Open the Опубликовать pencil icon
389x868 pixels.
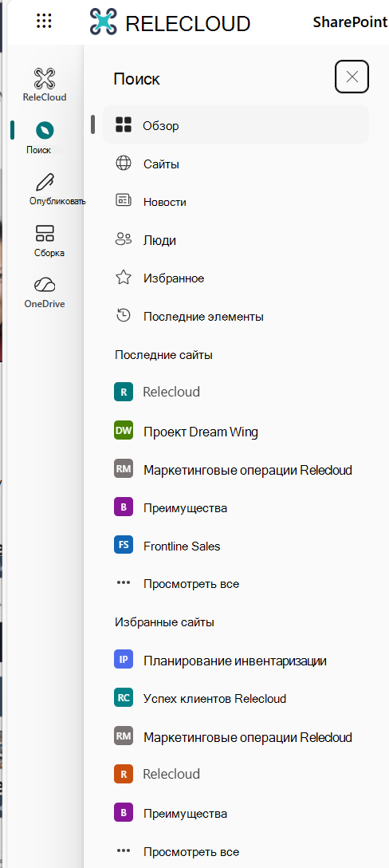coord(45,182)
